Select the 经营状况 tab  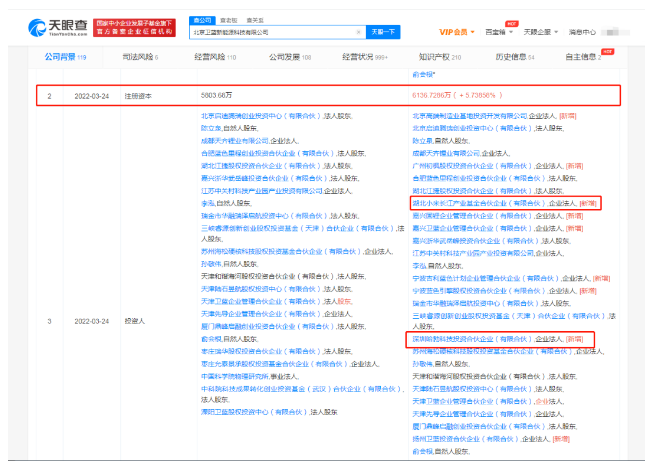tap(367, 57)
